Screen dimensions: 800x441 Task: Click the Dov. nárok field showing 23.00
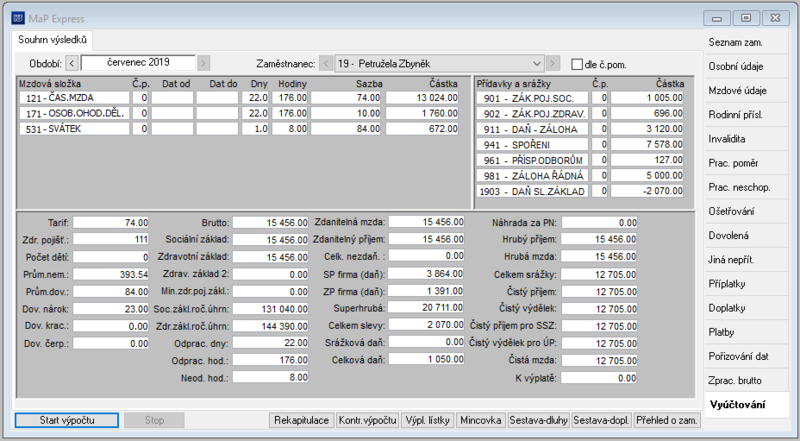click(x=111, y=309)
